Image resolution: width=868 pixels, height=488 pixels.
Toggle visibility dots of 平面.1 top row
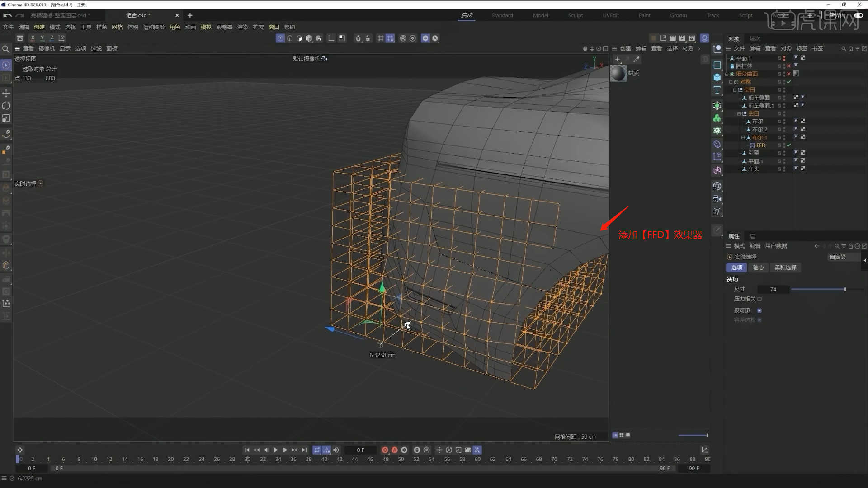784,58
